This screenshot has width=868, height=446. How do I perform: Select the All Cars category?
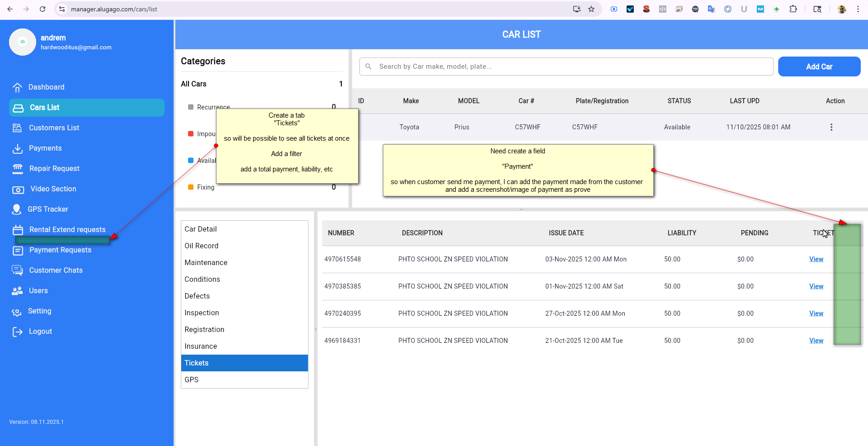193,84
